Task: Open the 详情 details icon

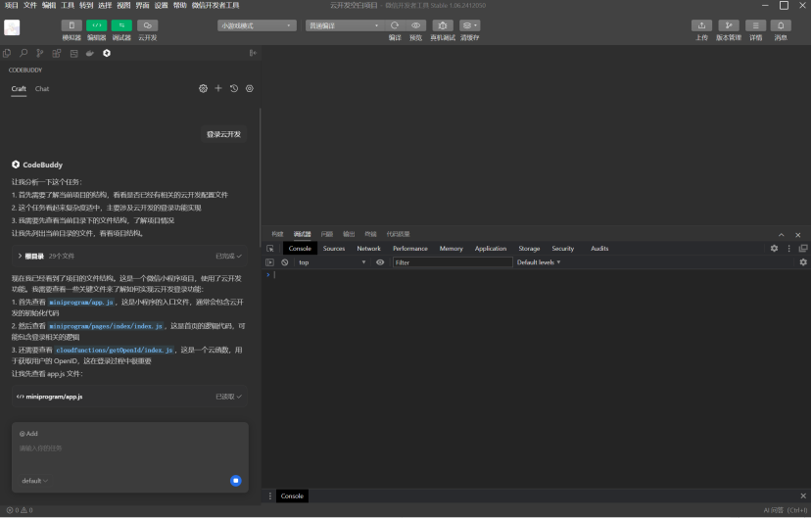Action: 755,25
